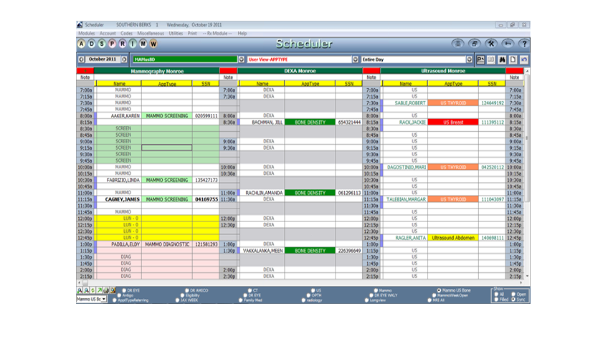Viewport: 608px width, 364px height.
Task: Open the Utilities menu
Action: [176, 34]
